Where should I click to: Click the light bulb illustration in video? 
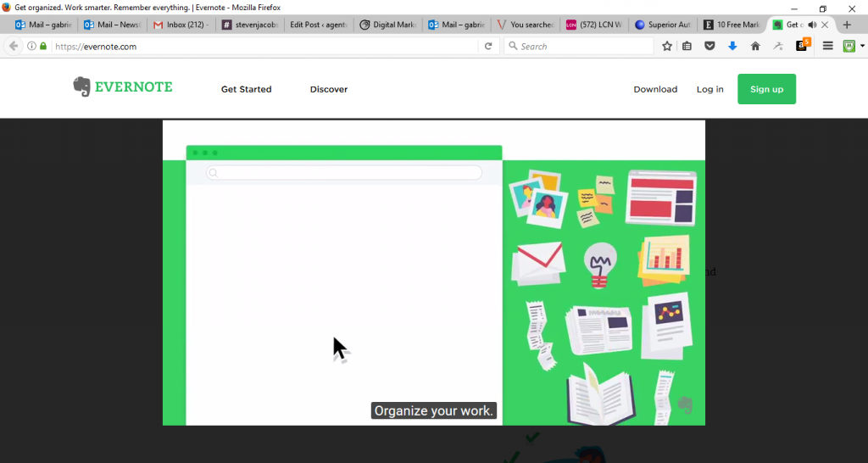click(x=600, y=265)
